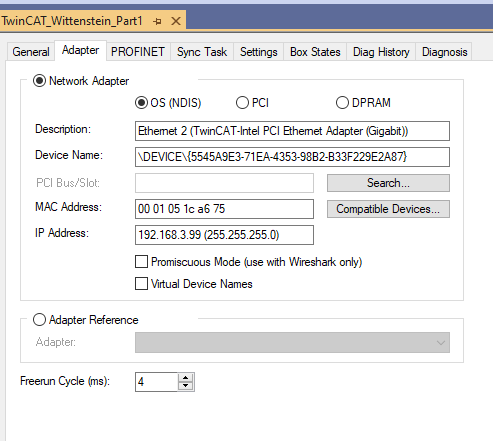Pin the TwinCAT_Wittenstein_Part1 document tab

pyautogui.click(x=157, y=22)
